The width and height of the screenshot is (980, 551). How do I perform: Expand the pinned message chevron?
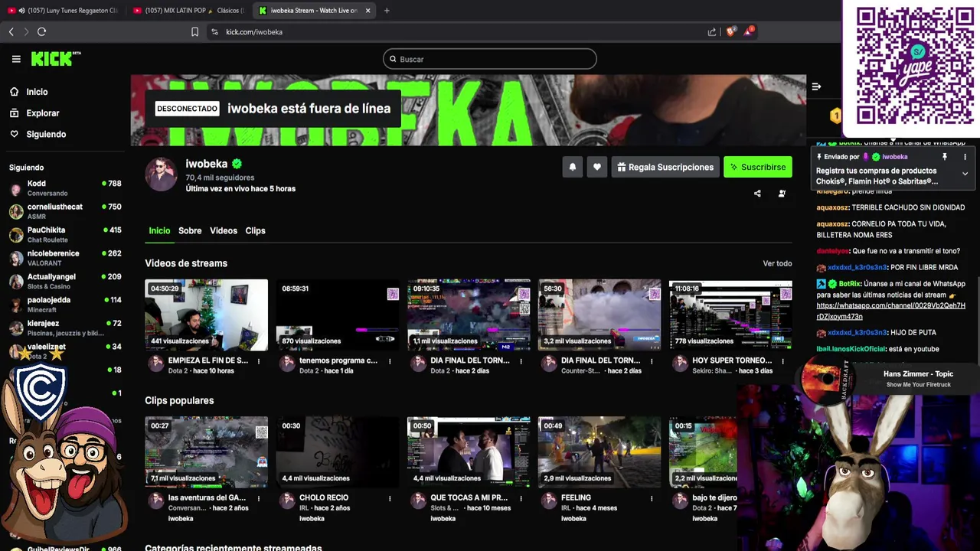pos(965,174)
